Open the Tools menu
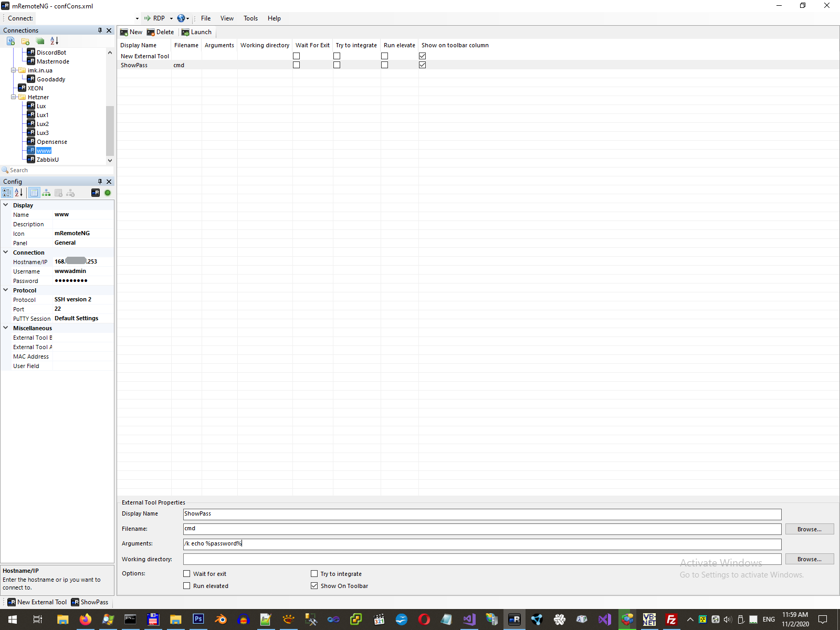Image resolution: width=840 pixels, height=630 pixels. (x=250, y=18)
